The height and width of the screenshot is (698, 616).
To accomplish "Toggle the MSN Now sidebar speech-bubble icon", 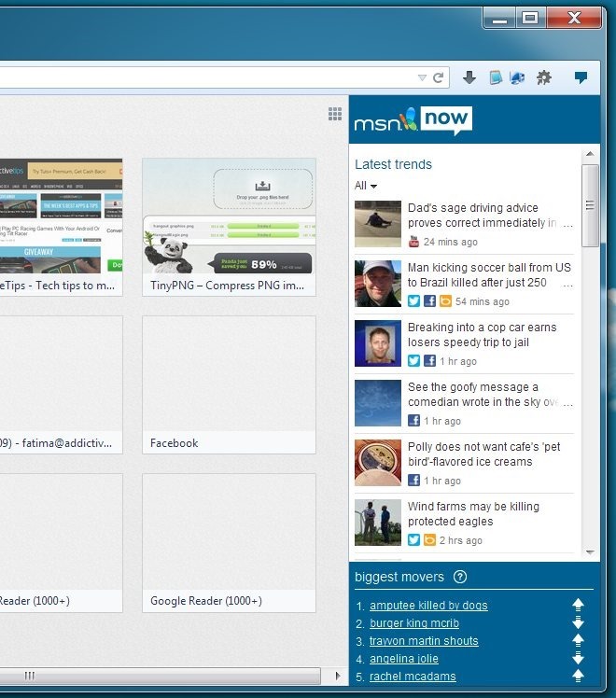I will 581,77.
